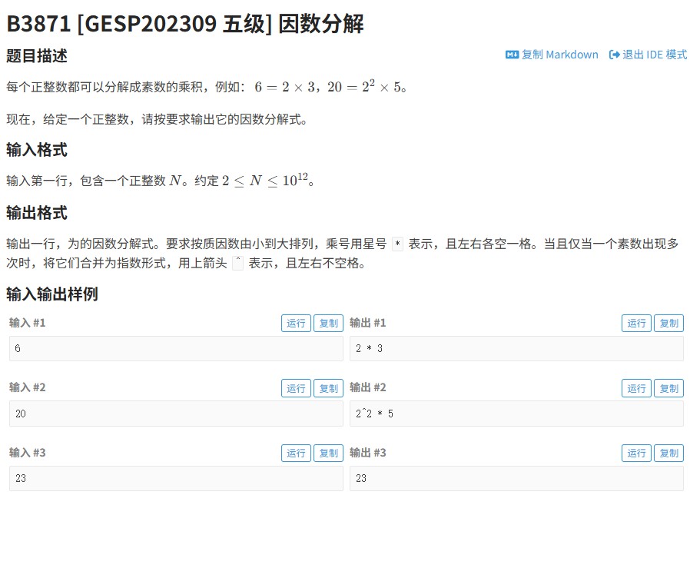
Task: Click the 输出 #3 code box
Action: click(x=516, y=479)
